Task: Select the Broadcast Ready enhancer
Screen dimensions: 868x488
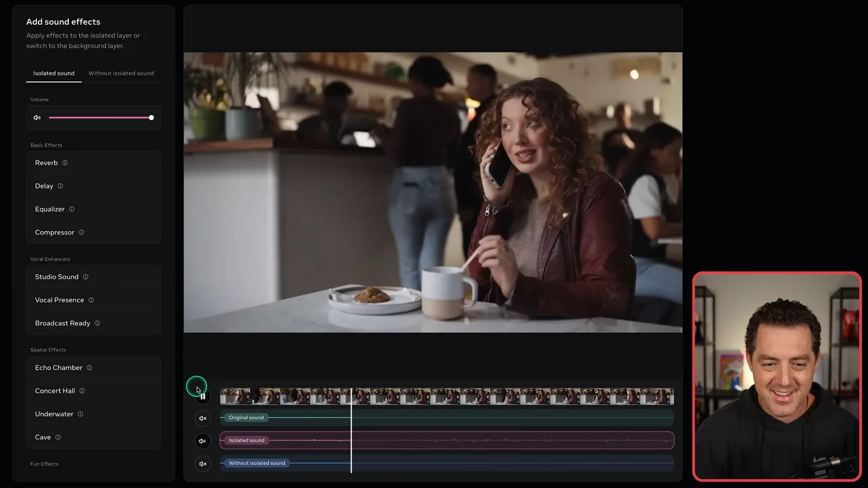Action: point(93,323)
